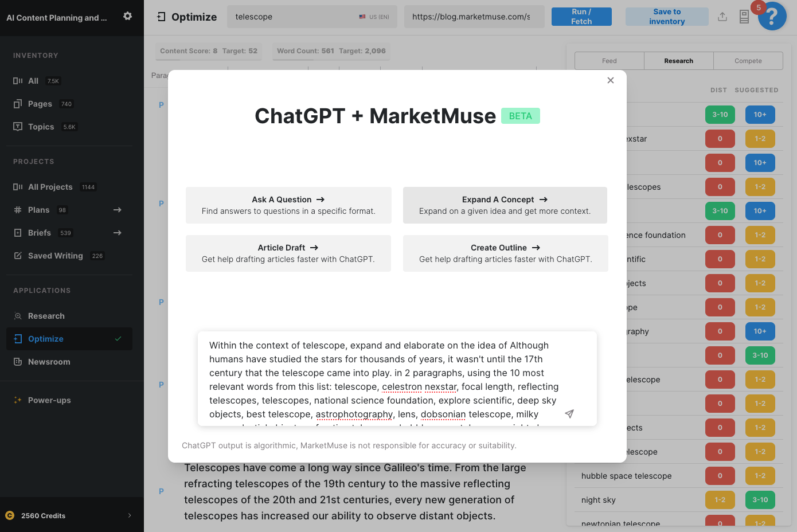Click the 1-2 suggested badge for hubble space telescope
This screenshot has width=797, height=532.
(x=760, y=476)
